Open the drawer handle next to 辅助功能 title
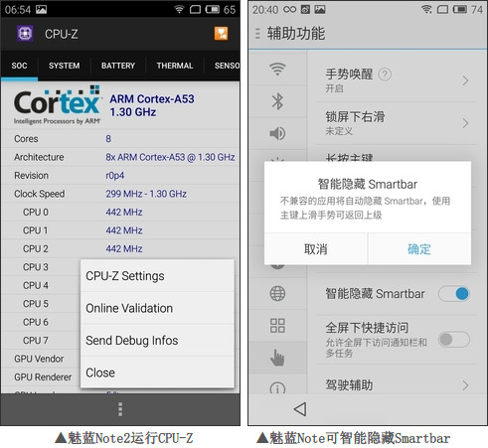The width and height of the screenshot is (488, 448). click(x=257, y=34)
